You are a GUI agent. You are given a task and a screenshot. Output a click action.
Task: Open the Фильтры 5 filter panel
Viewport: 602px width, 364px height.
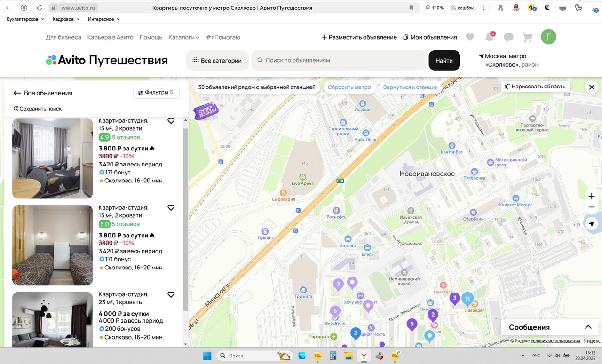tap(156, 93)
